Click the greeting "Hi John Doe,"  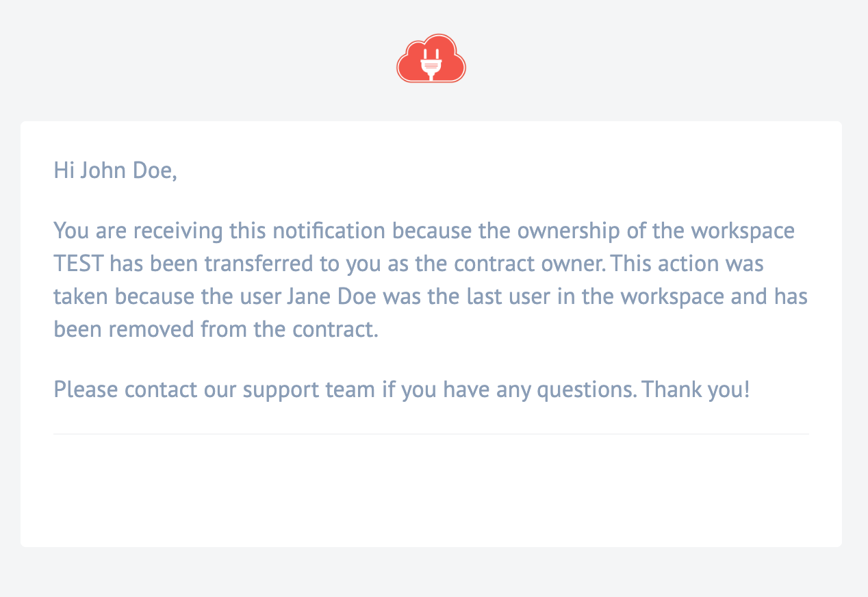click(x=116, y=170)
